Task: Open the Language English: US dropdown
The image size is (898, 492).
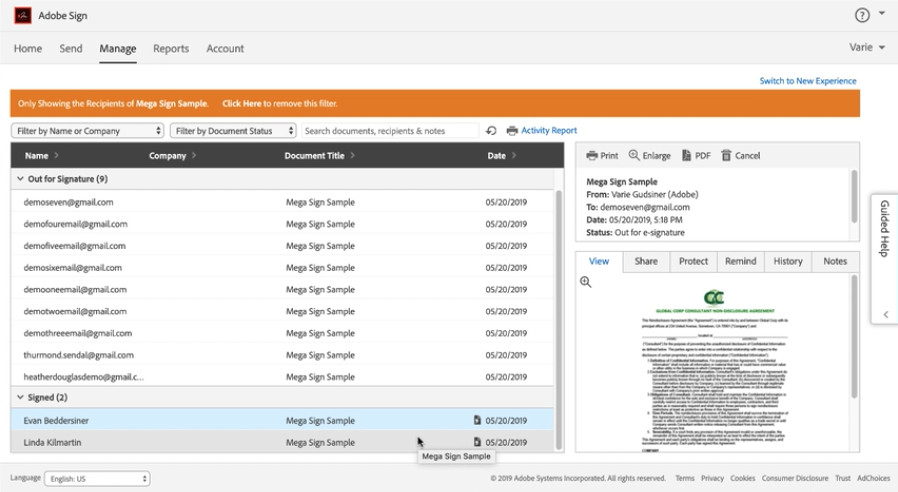Action: (x=97, y=479)
